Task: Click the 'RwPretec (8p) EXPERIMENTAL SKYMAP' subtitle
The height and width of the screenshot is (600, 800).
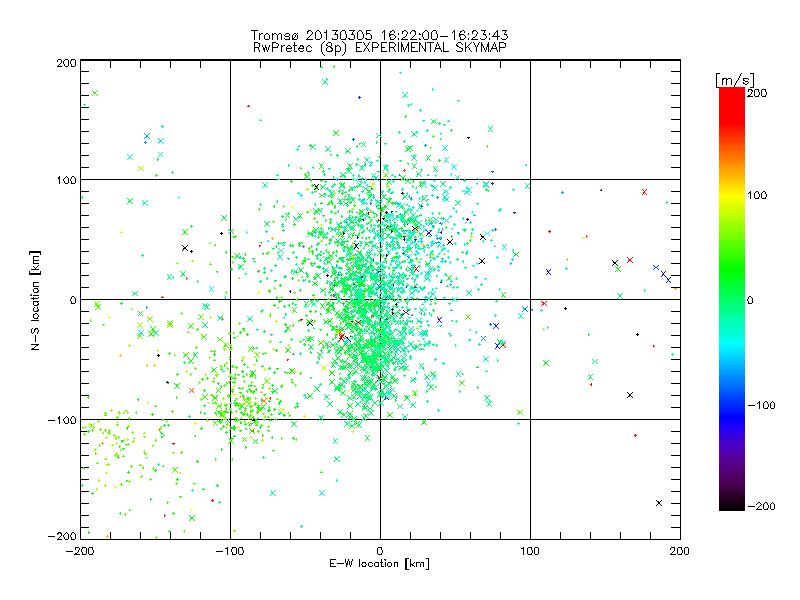Action: pos(380,48)
